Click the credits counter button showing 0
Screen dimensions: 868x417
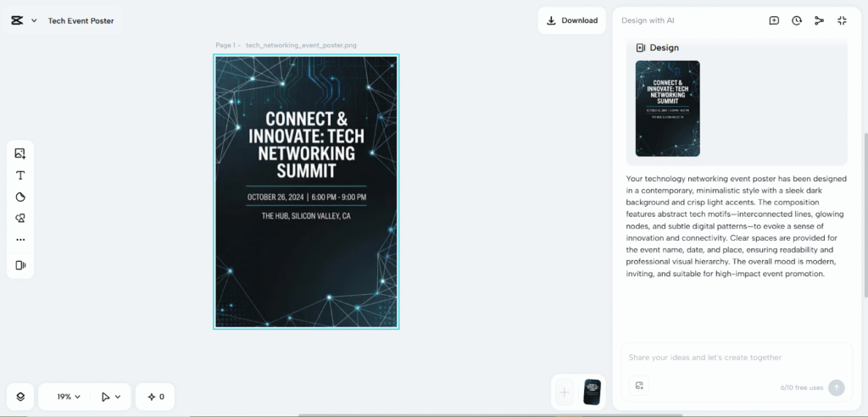pos(156,397)
